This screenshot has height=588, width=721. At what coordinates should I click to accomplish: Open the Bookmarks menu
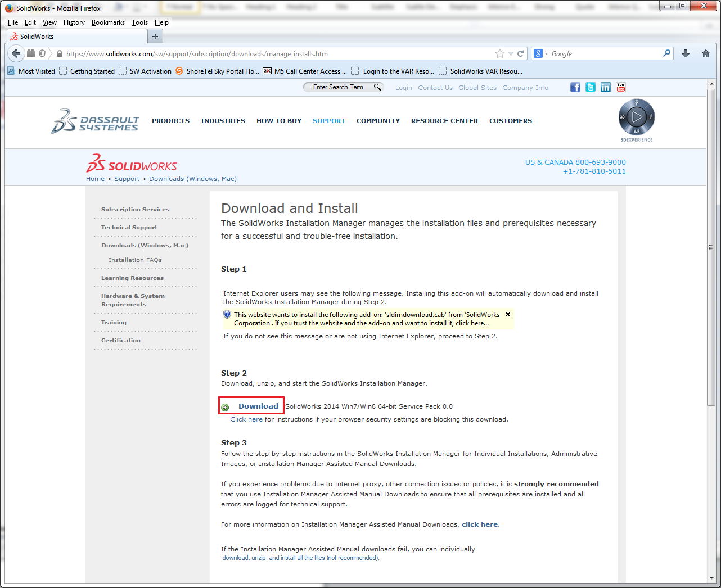point(108,22)
